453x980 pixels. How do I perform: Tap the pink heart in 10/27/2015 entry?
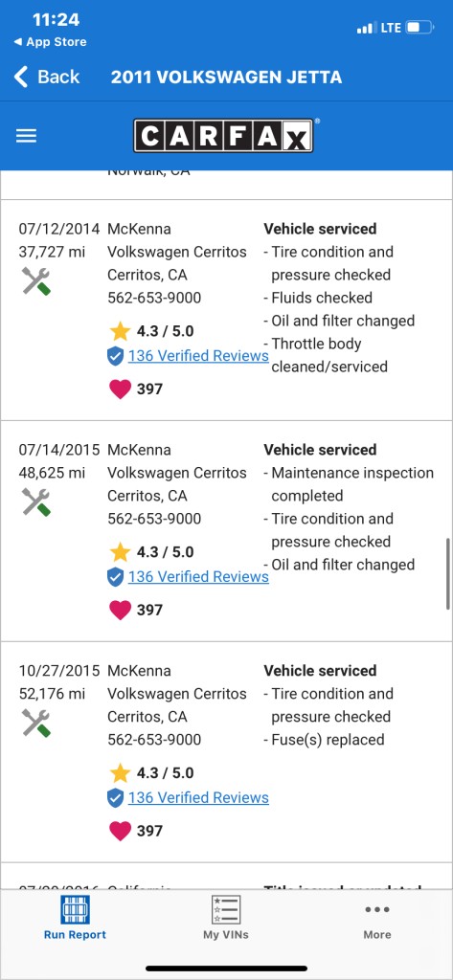pyautogui.click(x=120, y=832)
